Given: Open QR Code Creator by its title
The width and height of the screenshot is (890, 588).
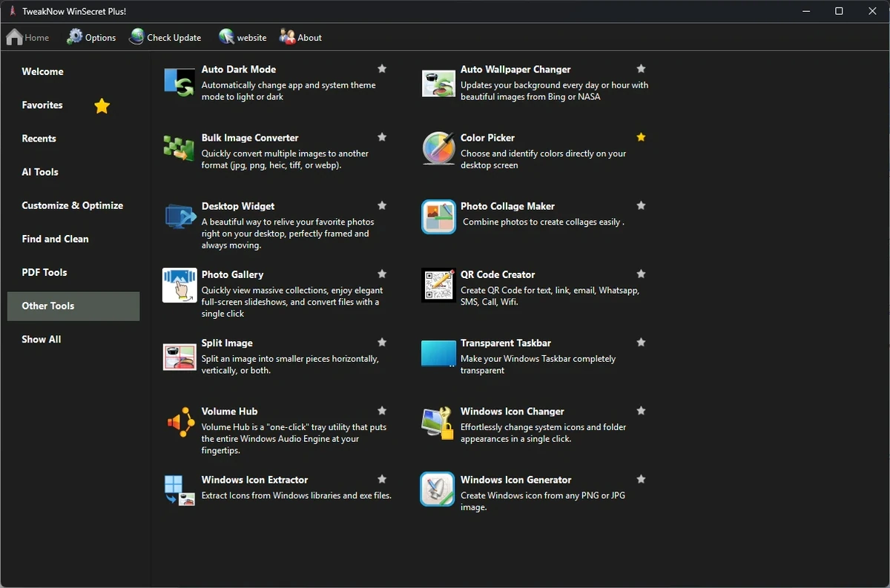Looking at the screenshot, I should [x=498, y=274].
